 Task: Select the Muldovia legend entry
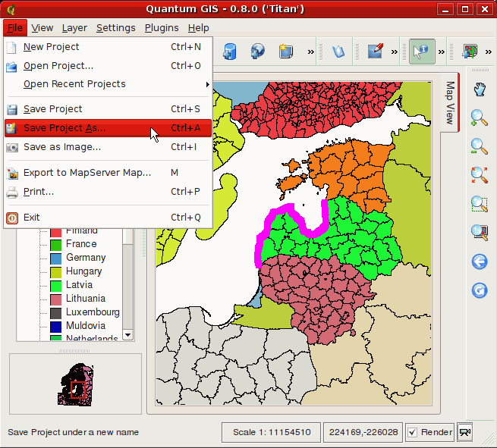[86, 326]
